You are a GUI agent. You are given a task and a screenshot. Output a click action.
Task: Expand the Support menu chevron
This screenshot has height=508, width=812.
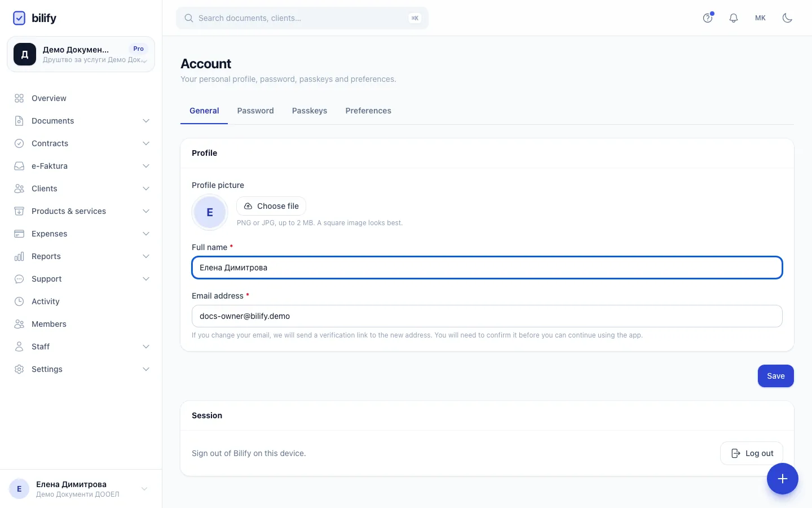146,279
